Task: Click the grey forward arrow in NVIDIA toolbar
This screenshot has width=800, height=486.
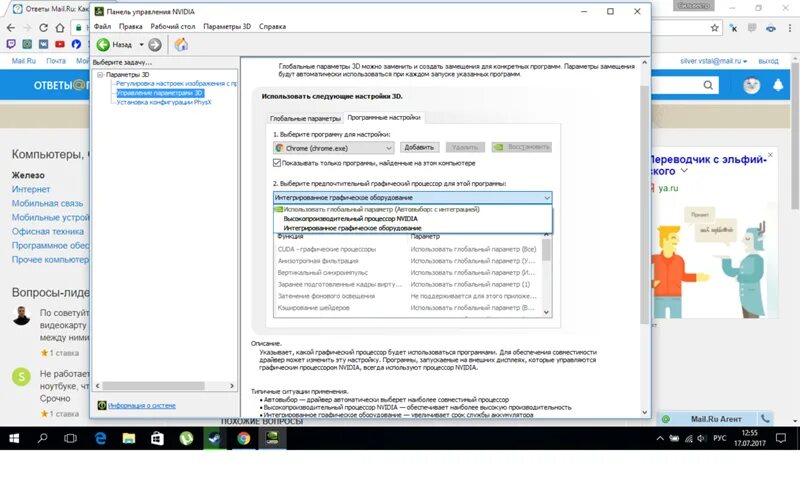Action: tap(155, 45)
